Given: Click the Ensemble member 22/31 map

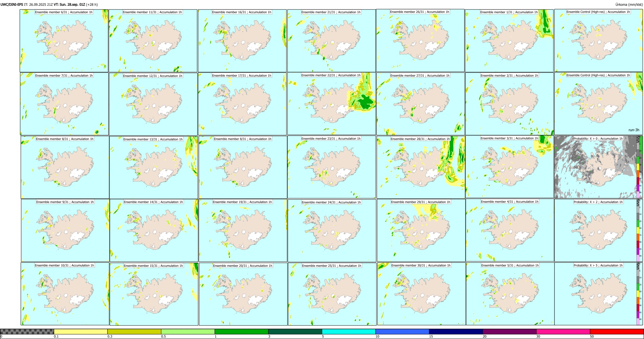Looking at the screenshot, I should coord(331,104).
